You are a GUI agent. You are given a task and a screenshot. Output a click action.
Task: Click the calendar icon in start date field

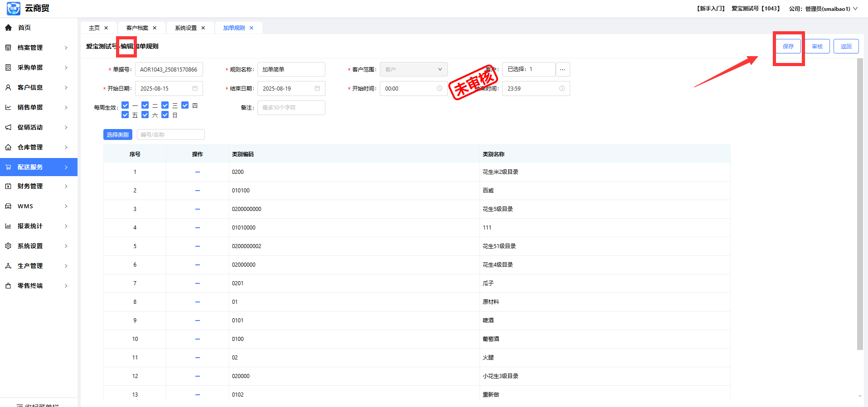(x=195, y=88)
